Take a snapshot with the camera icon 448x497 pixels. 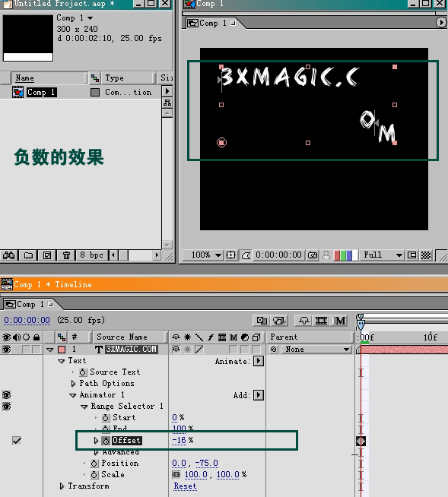(313, 255)
